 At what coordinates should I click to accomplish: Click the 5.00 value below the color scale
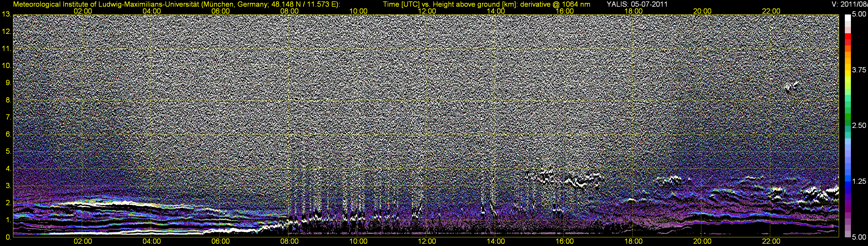[859, 237]
